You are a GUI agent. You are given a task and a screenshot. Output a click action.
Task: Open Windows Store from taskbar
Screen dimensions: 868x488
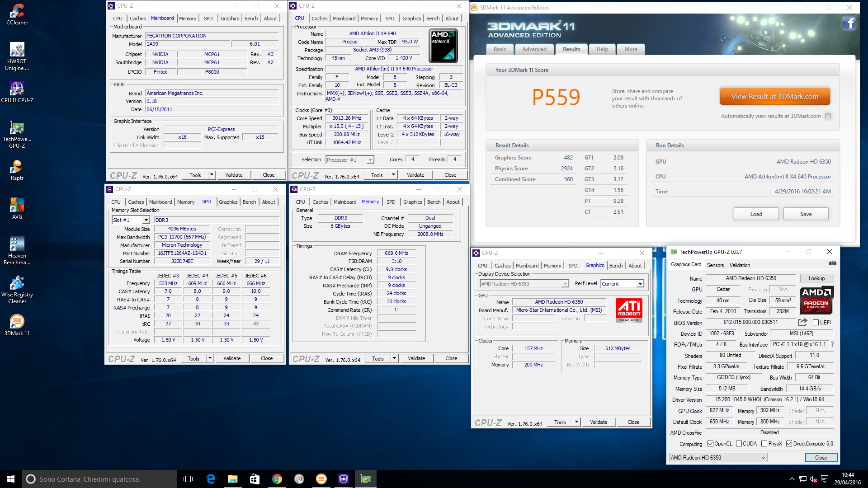click(255, 479)
